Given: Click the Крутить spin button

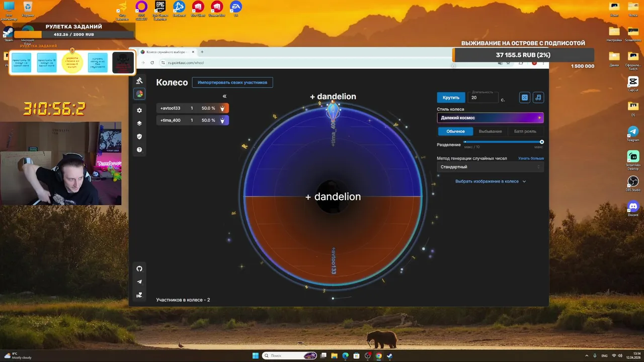Looking at the screenshot, I should (451, 98).
